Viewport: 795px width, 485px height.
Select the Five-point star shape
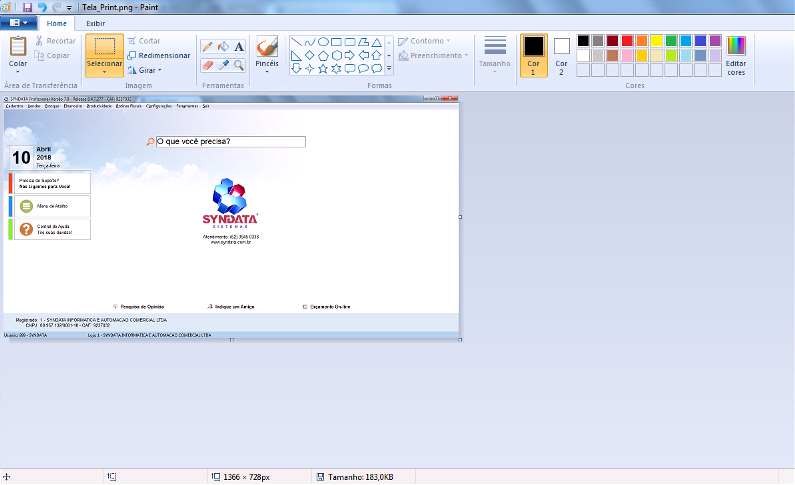tap(323, 68)
